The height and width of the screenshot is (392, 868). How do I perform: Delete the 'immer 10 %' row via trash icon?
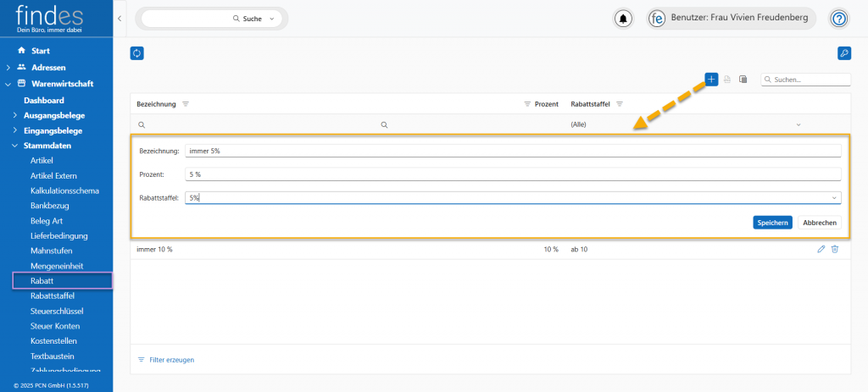(x=835, y=249)
